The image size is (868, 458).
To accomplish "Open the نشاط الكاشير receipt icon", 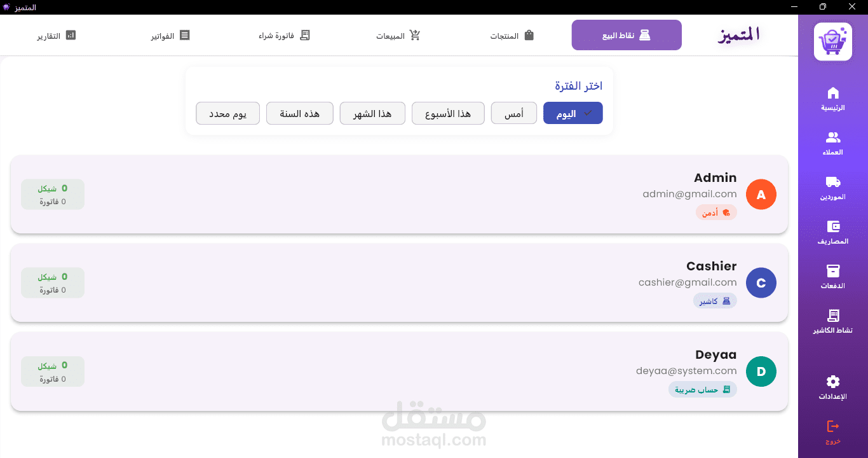I will click(x=833, y=316).
